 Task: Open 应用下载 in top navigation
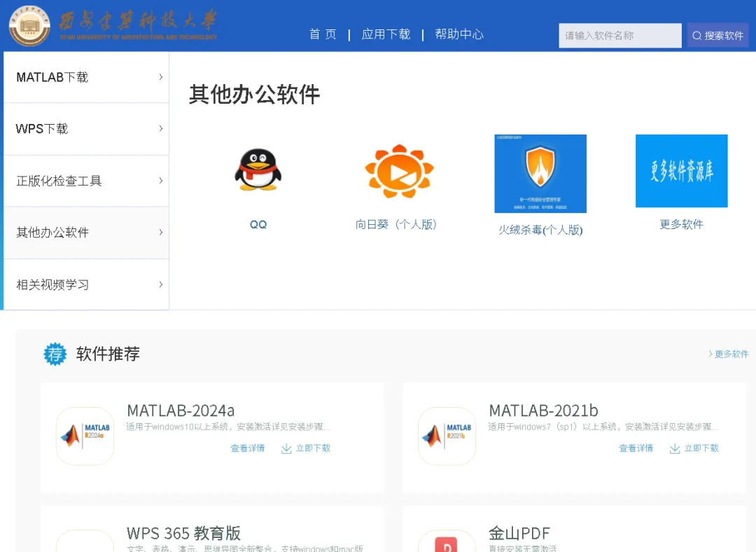click(x=386, y=34)
